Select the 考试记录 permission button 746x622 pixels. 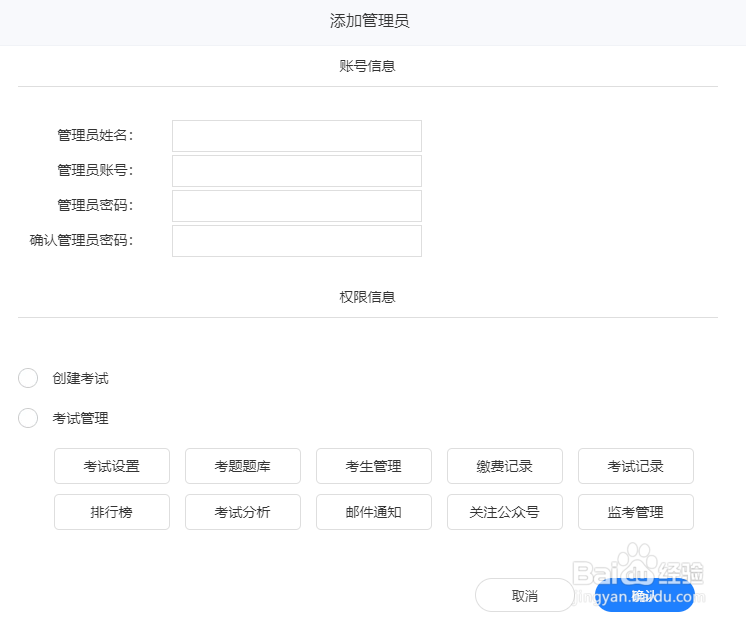click(636, 466)
